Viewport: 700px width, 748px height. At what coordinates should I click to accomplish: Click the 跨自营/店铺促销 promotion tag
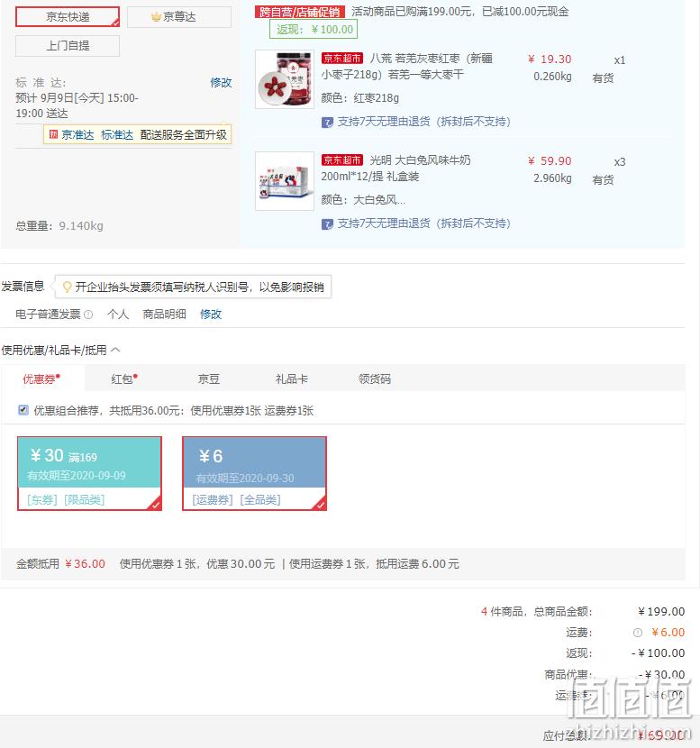pyautogui.click(x=299, y=12)
